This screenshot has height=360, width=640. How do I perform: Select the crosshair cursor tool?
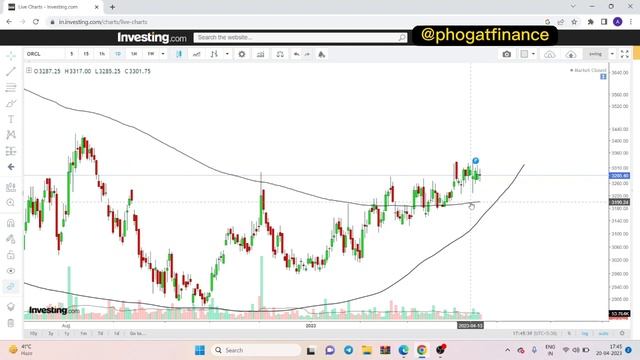[11, 55]
